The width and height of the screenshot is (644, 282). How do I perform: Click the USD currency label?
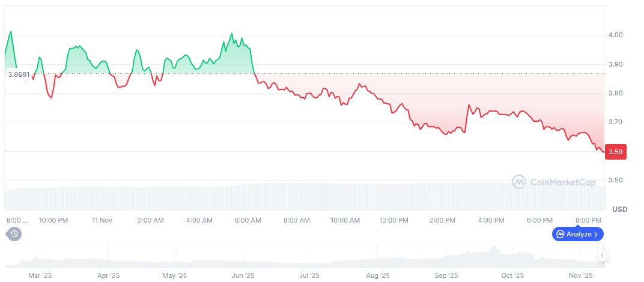pos(619,209)
